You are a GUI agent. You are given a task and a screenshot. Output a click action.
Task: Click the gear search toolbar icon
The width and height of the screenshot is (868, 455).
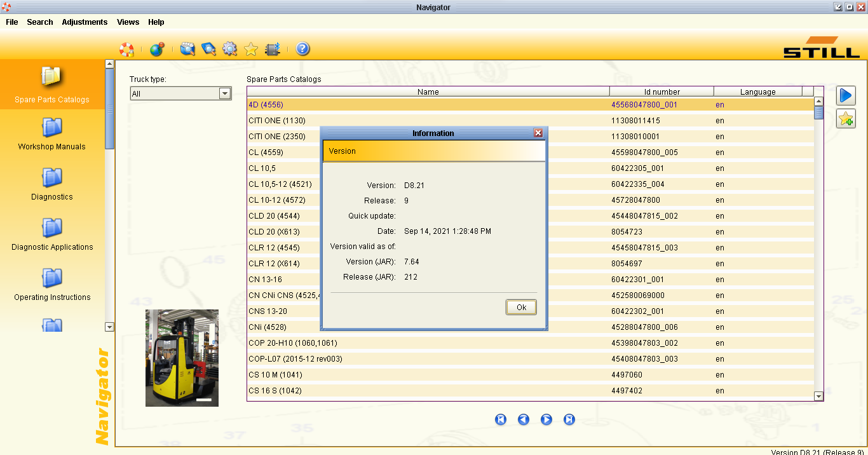point(229,49)
